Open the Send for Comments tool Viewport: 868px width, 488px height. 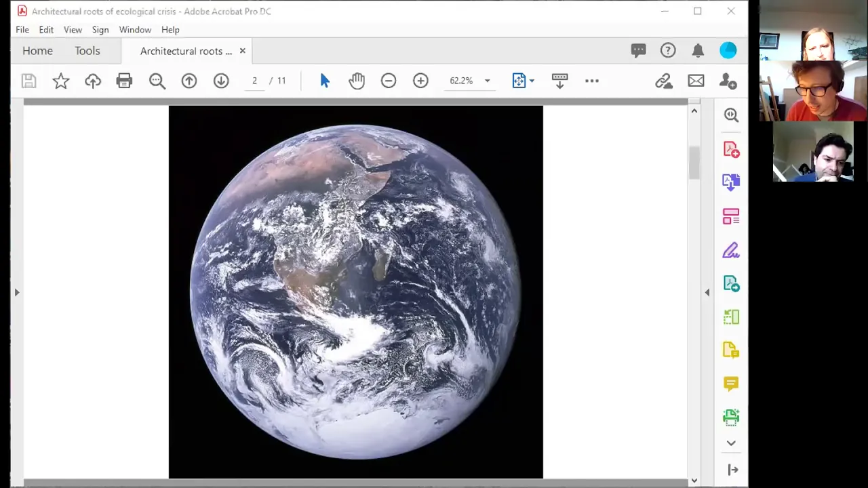click(x=731, y=350)
